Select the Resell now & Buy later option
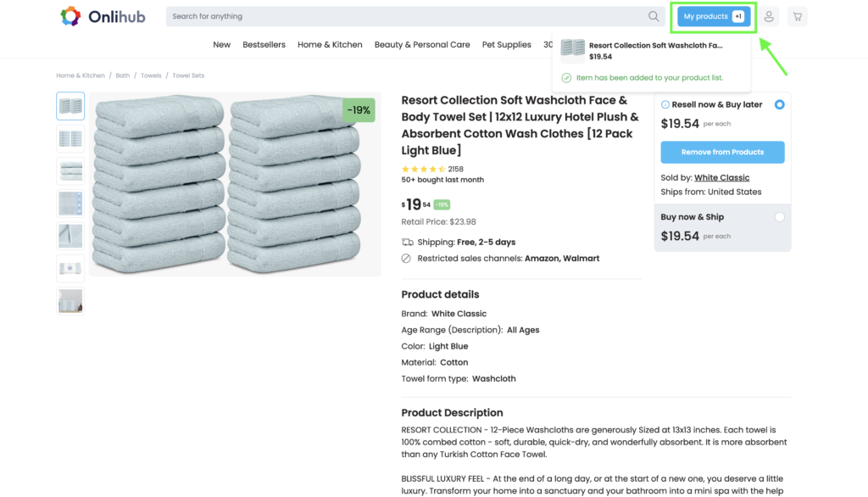868x497 pixels. 779,105
